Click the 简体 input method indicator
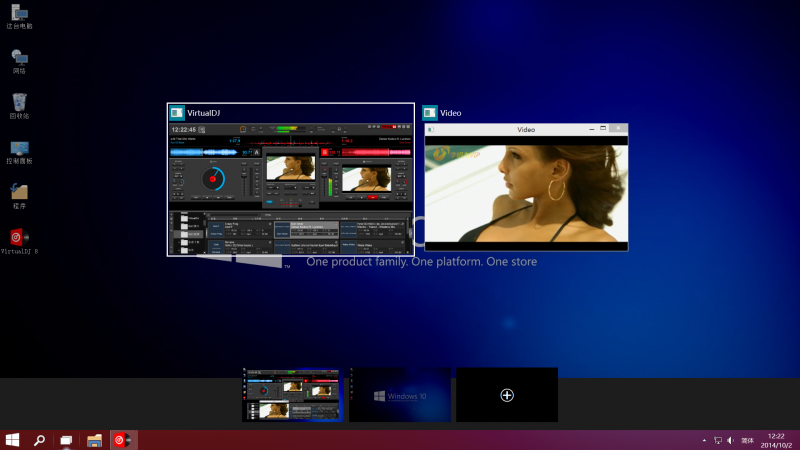Viewport: 800px width, 450px height. point(747,440)
